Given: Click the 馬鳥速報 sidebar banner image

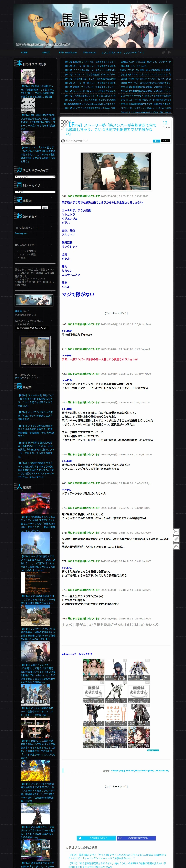Looking at the screenshot, I should pyautogui.click(x=34, y=300).
